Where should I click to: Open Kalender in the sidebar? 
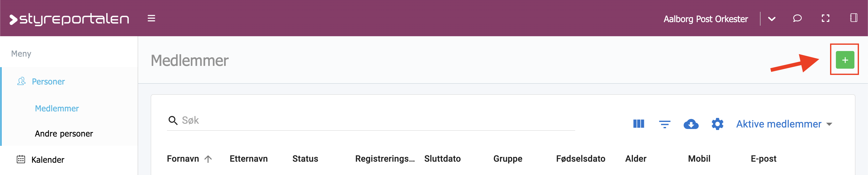(47, 159)
